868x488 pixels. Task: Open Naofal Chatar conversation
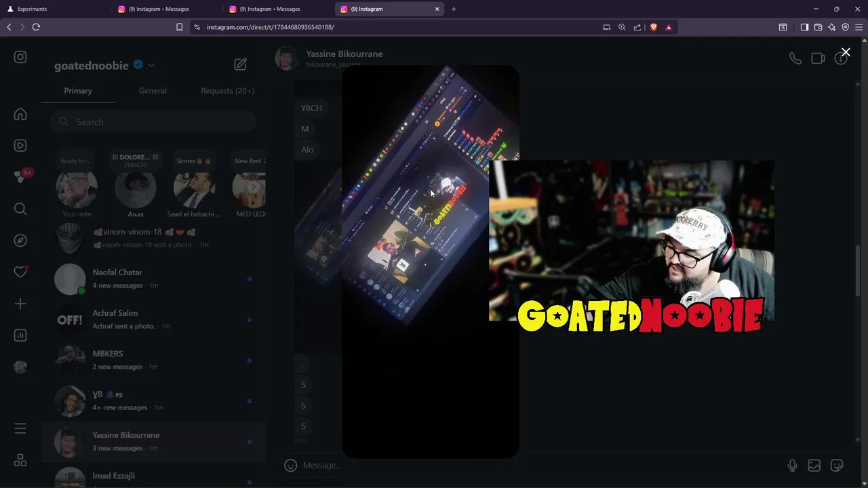153,279
